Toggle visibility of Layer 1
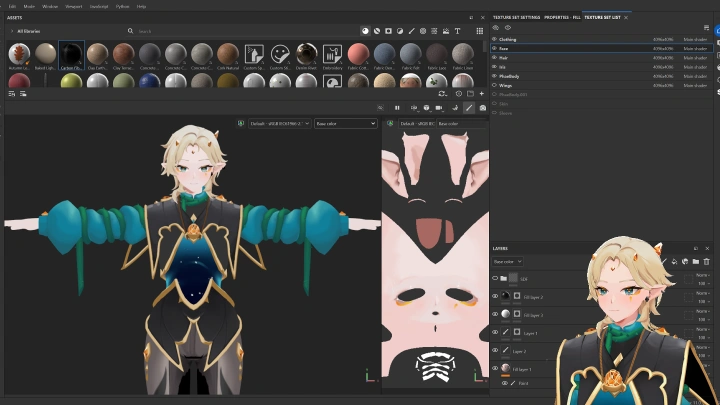Image resolution: width=720 pixels, height=405 pixels. tap(495, 332)
